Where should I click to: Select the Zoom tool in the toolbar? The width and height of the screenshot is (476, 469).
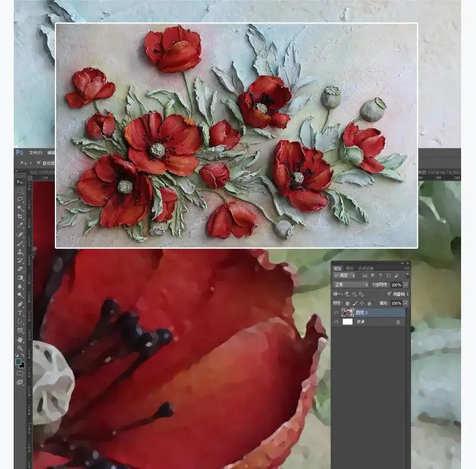pyautogui.click(x=20, y=348)
